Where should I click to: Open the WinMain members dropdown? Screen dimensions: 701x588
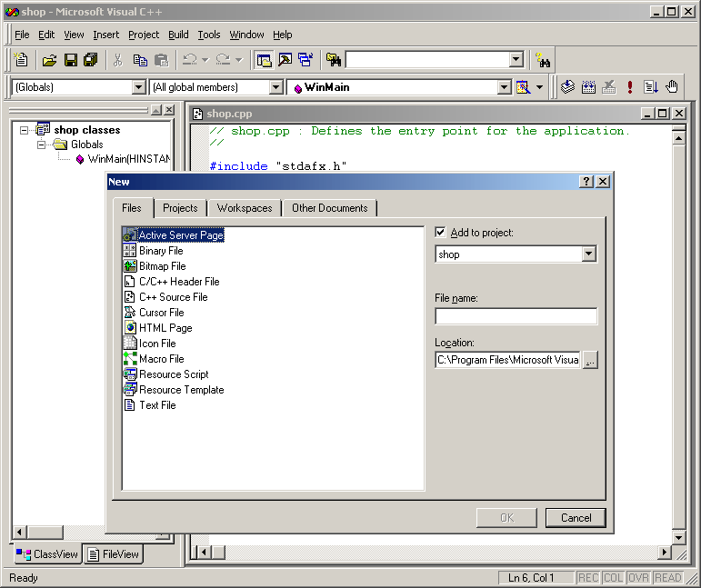pos(504,87)
